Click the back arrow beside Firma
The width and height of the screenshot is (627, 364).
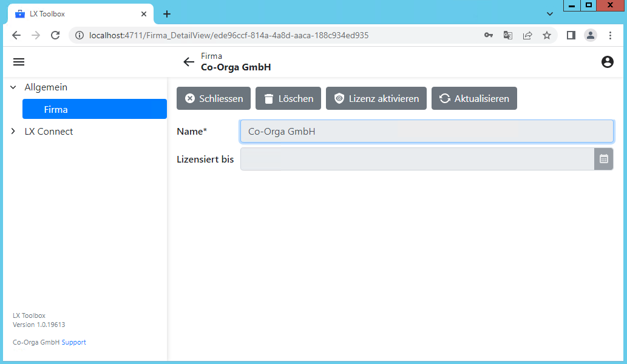coord(189,62)
